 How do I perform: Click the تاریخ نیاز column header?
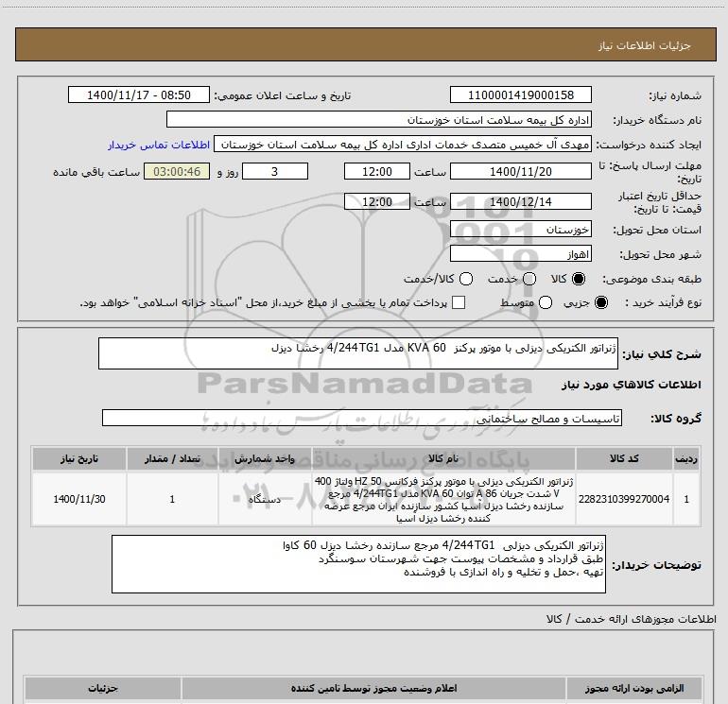click(x=78, y=458)
